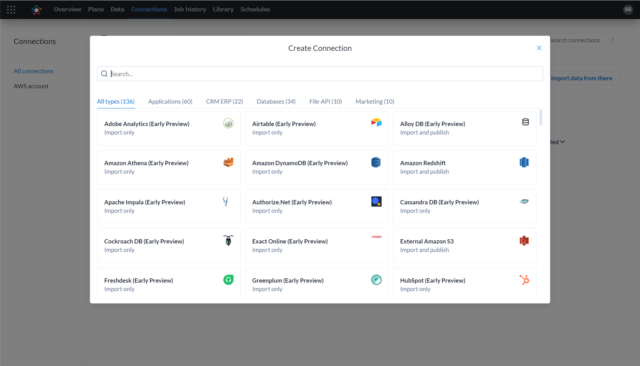Viewport: 640px width, 366px height.
Task: Expand the sort dropdown chevron behind the dialog
Action: [x=562, y=142]
